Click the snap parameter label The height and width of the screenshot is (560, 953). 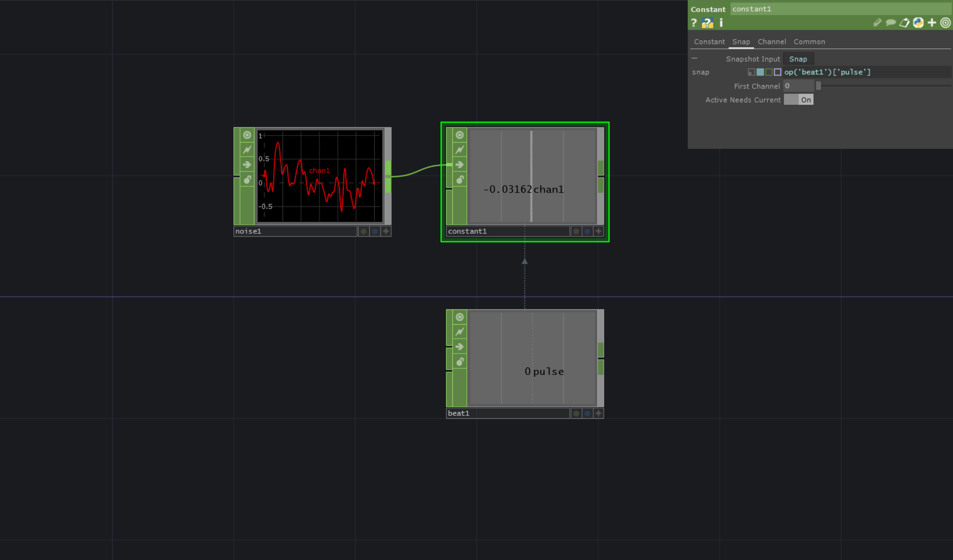coord(701,72)
